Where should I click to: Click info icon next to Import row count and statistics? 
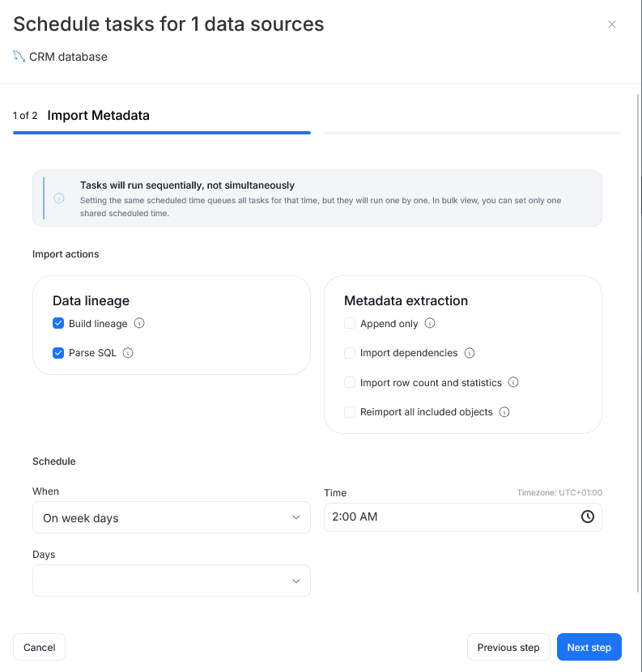[513, 382]
